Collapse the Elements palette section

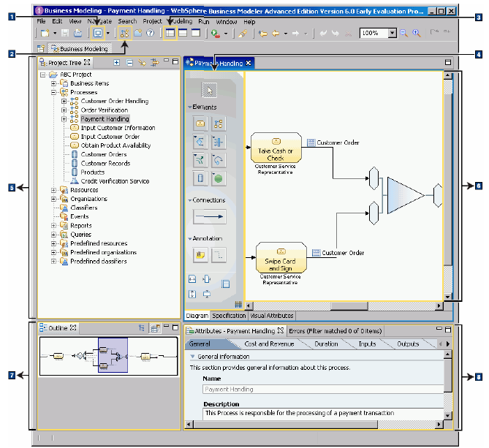(189, 107)
